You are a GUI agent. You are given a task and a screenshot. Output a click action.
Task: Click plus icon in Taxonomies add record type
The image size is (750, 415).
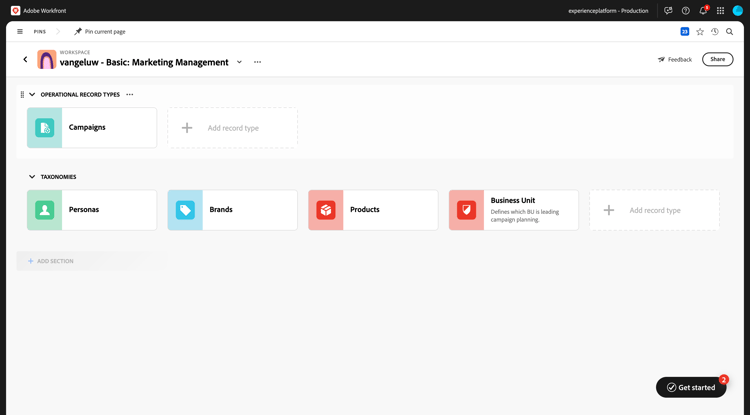pyautogui.click(x=609, y=210)
